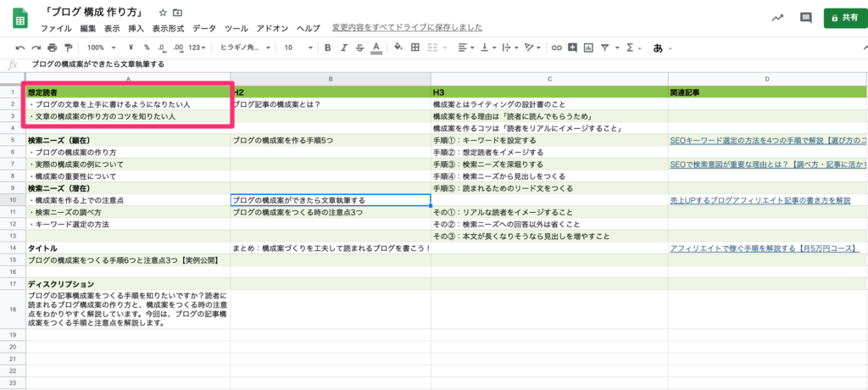Click the filter funnel icon
Viewport: 868px width, 390px height.
(604, 47)
